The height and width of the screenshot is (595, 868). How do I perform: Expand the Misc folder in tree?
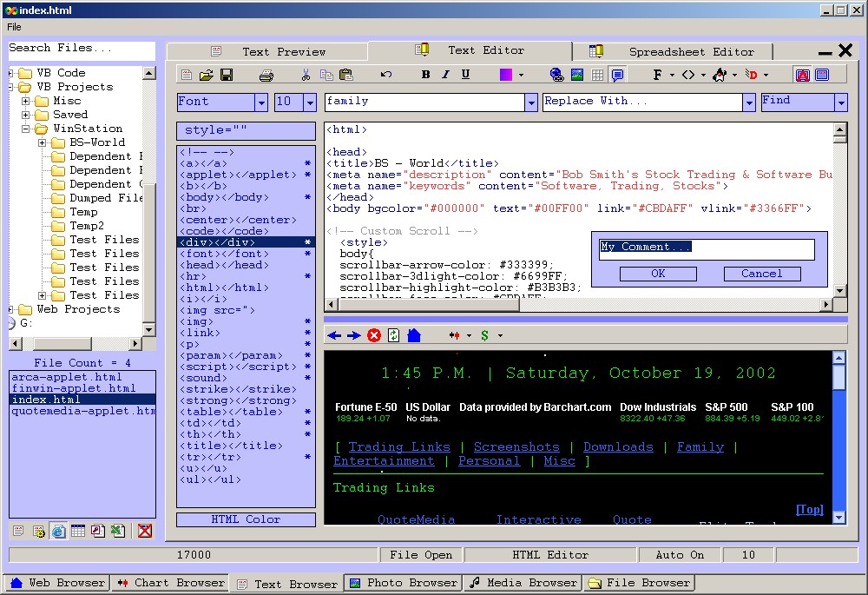25,101
